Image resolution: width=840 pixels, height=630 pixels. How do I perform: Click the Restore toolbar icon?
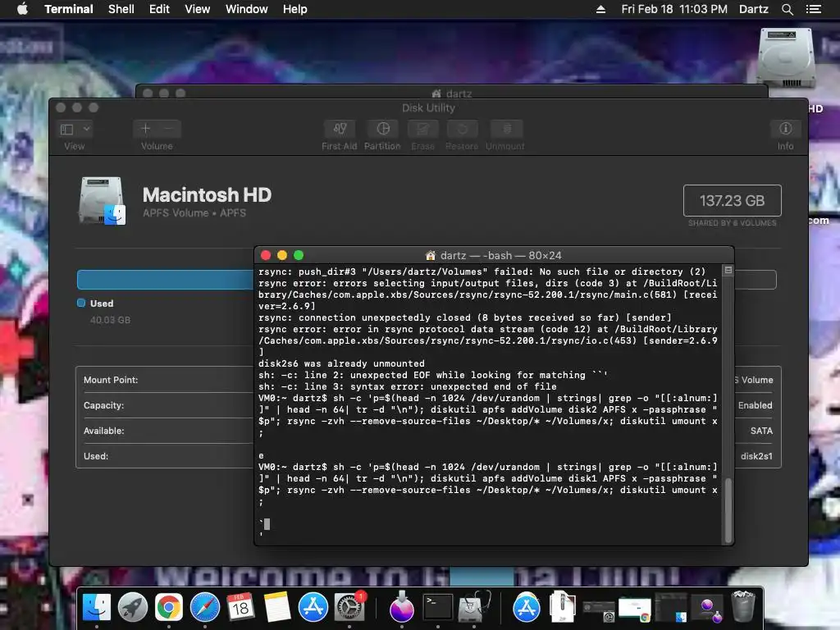(462, 129)
